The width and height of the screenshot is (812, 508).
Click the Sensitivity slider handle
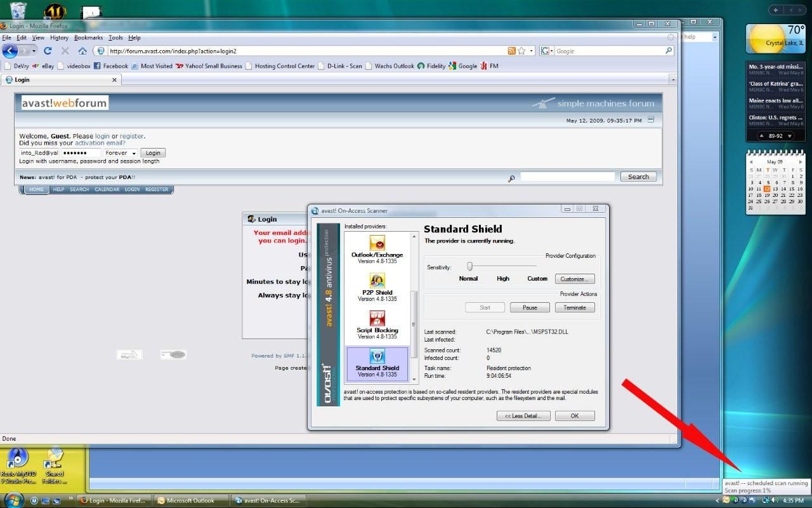click(x=469, y=266)
